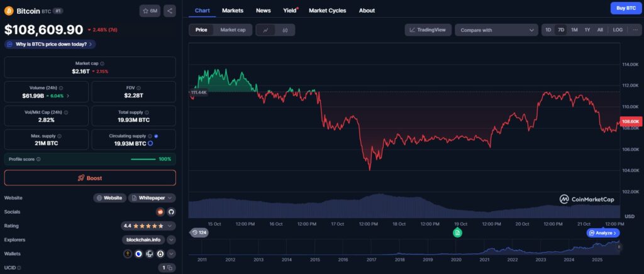Grab the range navigator right handle
Image resolution: width=644 pixels, height=274 pixels.
(x=619, y=248)
